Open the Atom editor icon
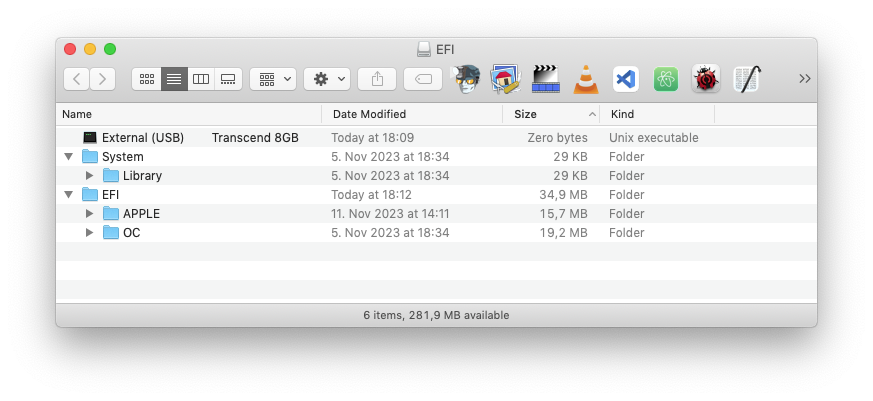Viewport: 873px width, 401px height. click(666, 78)
